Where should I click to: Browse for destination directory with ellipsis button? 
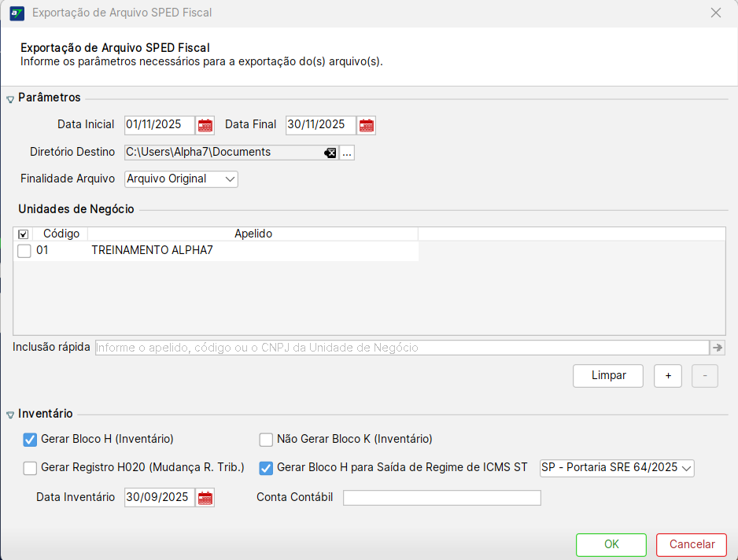(347, 153)
